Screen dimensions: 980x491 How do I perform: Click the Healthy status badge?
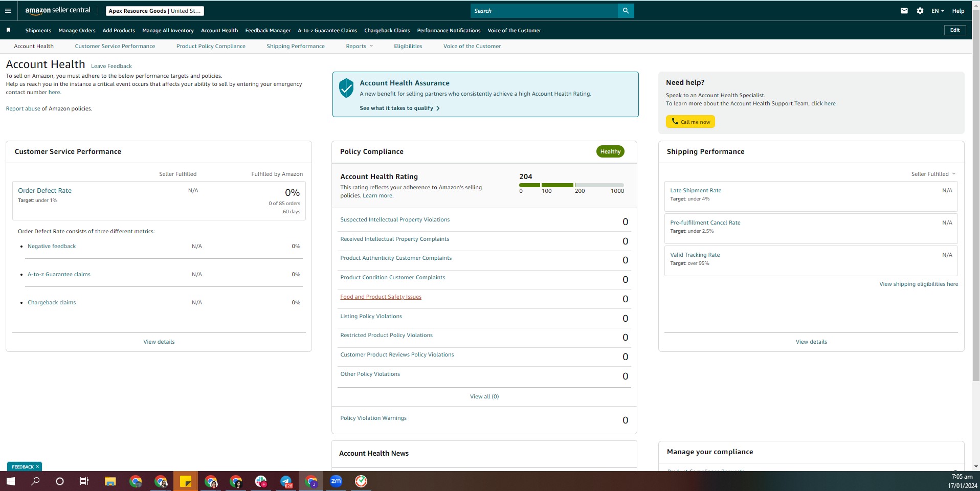pyautogui.click(x=610, y=151)
